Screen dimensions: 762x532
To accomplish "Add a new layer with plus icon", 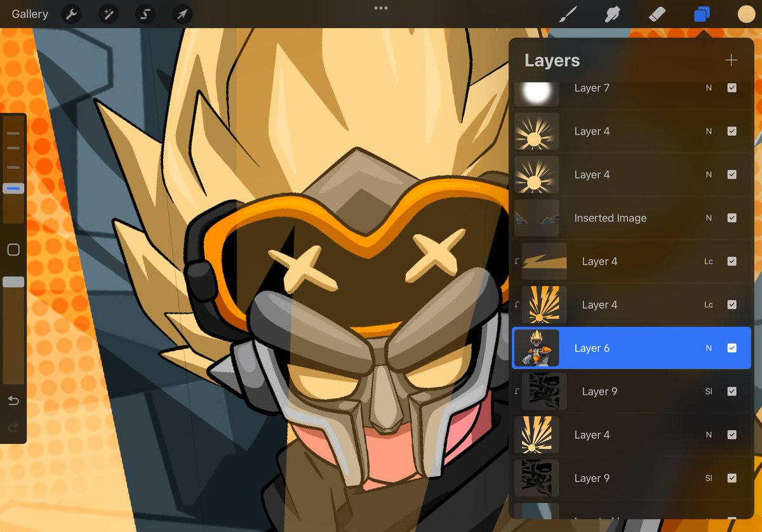I will (x=732, y=60).
